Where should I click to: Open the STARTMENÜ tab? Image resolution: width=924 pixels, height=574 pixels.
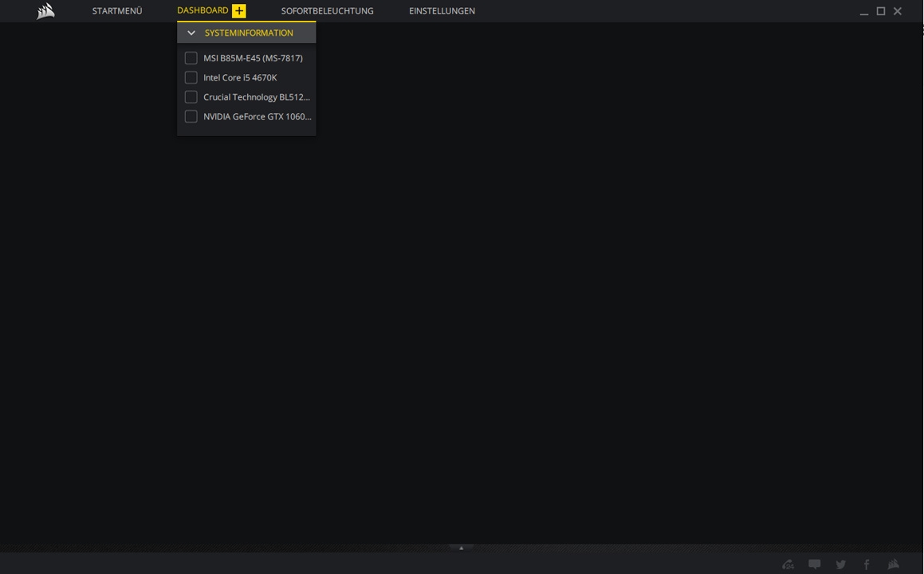(x=116, y=10)
